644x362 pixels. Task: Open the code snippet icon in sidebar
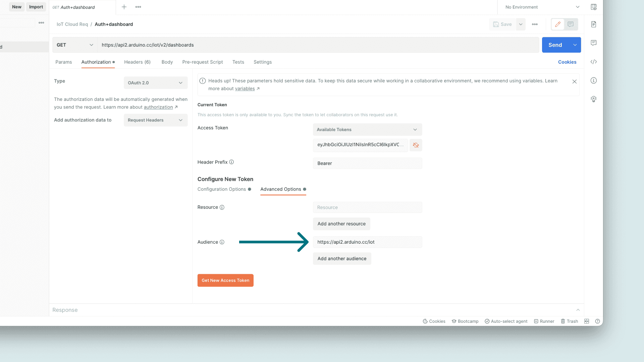point(593,62)
